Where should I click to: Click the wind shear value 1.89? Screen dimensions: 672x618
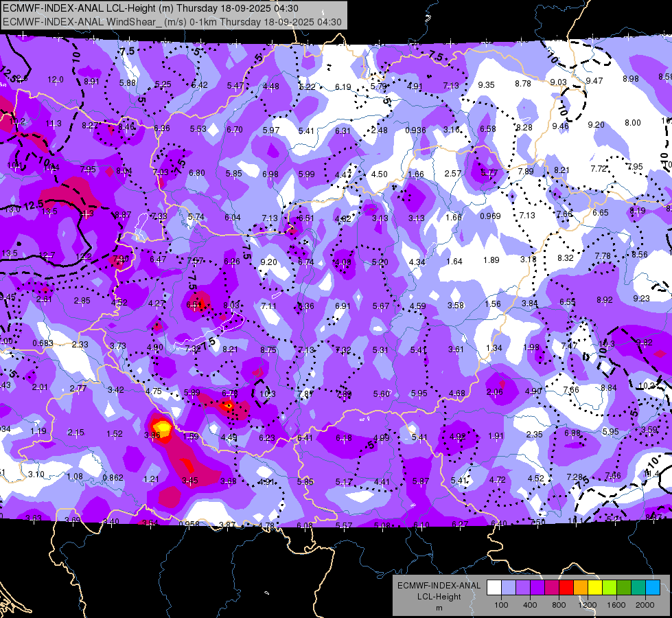[491, 260]
